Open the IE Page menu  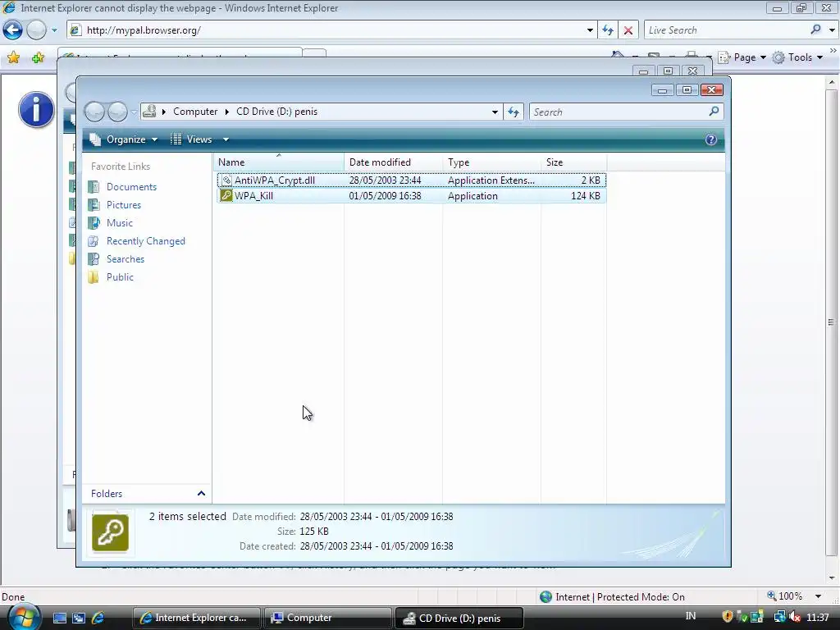point(742,57)
